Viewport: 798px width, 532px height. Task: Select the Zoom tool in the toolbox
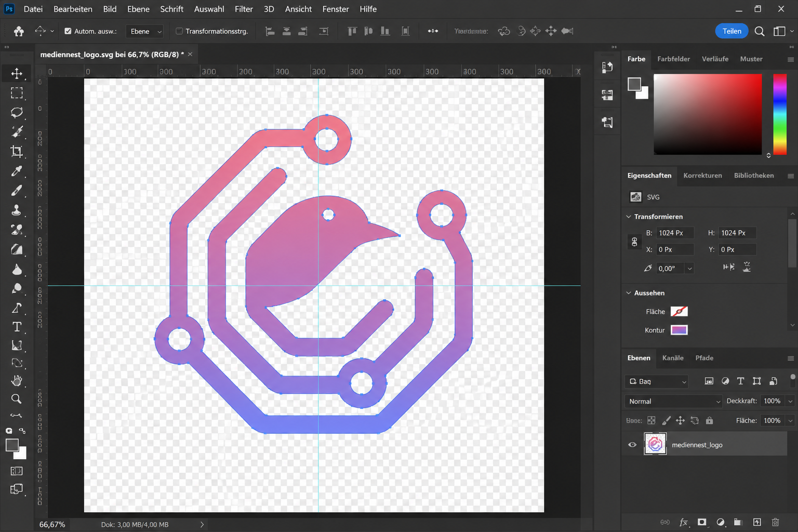[17, 399]
